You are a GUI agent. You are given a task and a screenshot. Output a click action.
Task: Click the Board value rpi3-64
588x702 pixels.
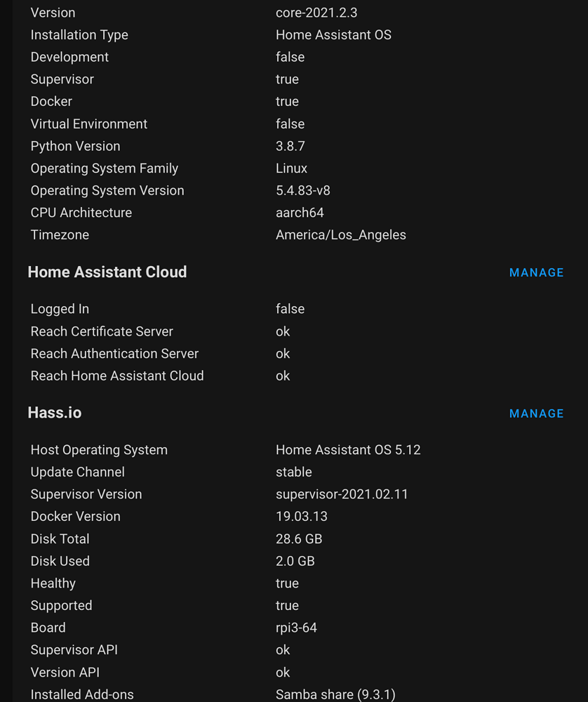pyautogui.click(x=297, y=628)
